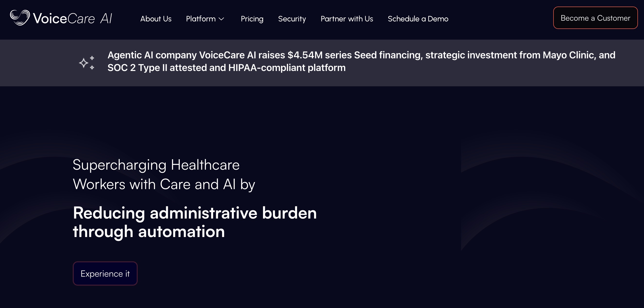
Task: Click "SOC 2 Type II" in the banner
Action: point(137,68)
